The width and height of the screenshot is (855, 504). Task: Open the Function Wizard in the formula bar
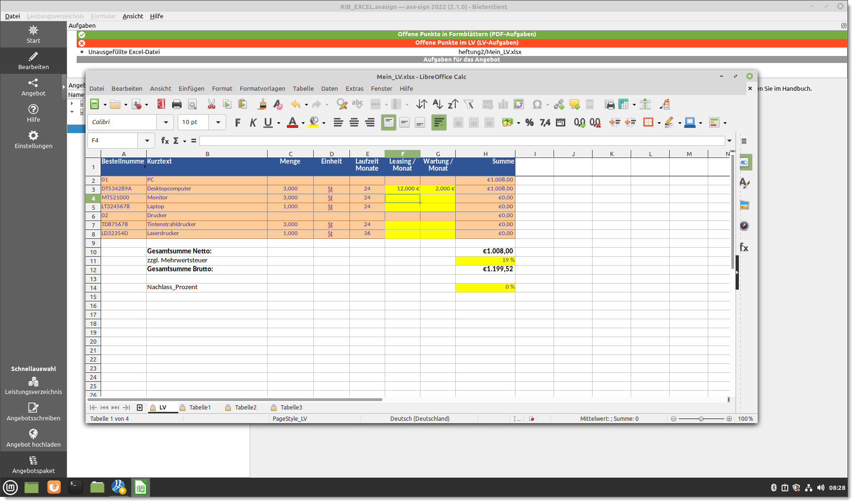pyautogui.click(x=164, y=140)
